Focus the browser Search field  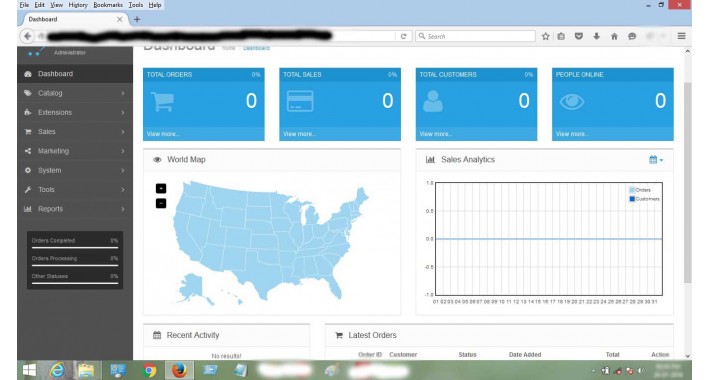[475, 36]
